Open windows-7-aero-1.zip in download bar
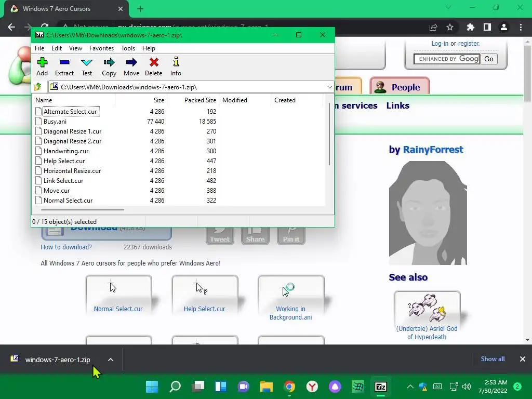 tap(57, 360)
